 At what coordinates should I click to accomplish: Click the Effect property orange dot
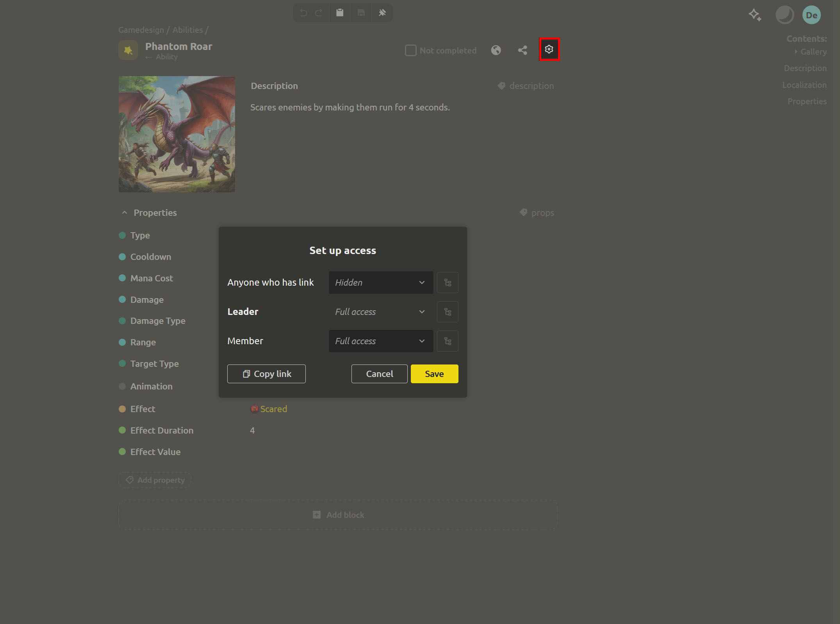point(122,409)
